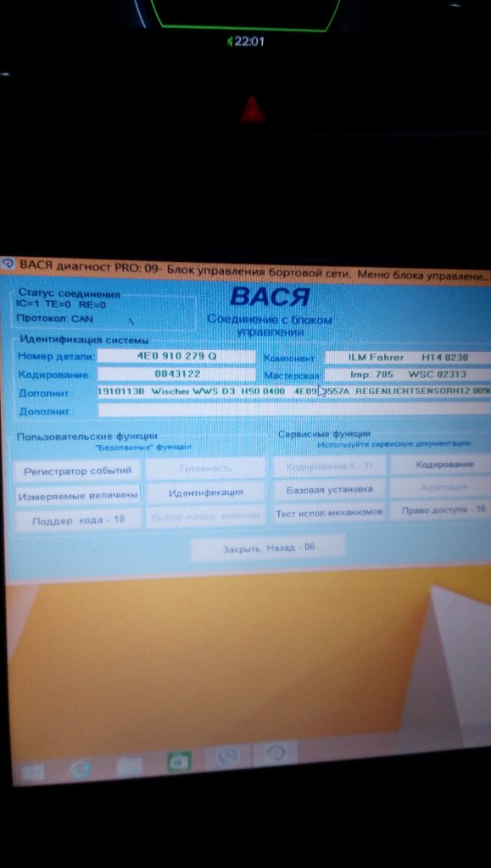Open the Кодирование function
This screenshot has width=491, height=868.
(444, 465)
